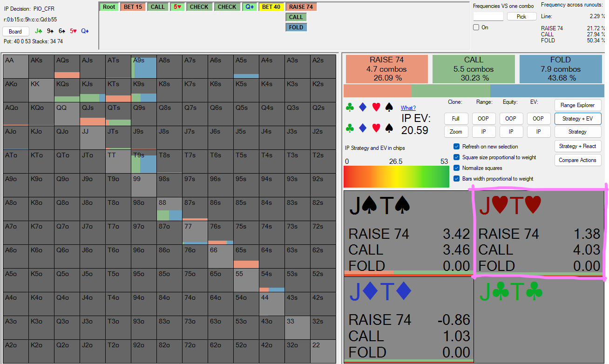Choose the FOLD node below RAISE 74
Image resolution: width=609 pixels, height=364 pixels.
pos(296,27)
